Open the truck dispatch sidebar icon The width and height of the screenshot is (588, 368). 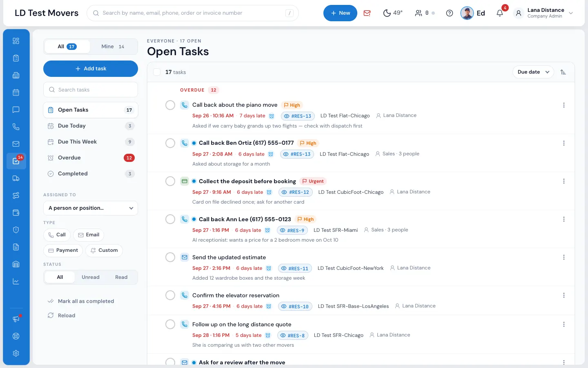point(16,178)
